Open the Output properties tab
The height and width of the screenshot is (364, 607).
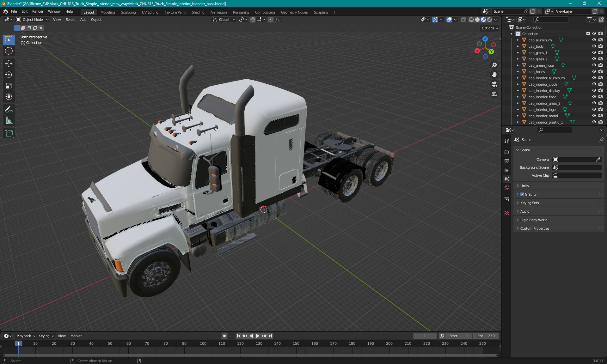(507, 161)
